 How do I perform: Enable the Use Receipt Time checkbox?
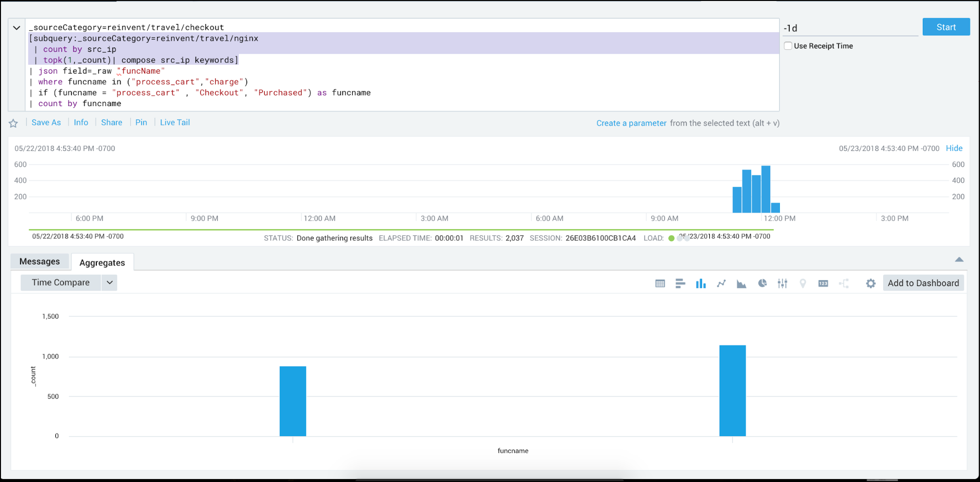click(x=788, y=45)
